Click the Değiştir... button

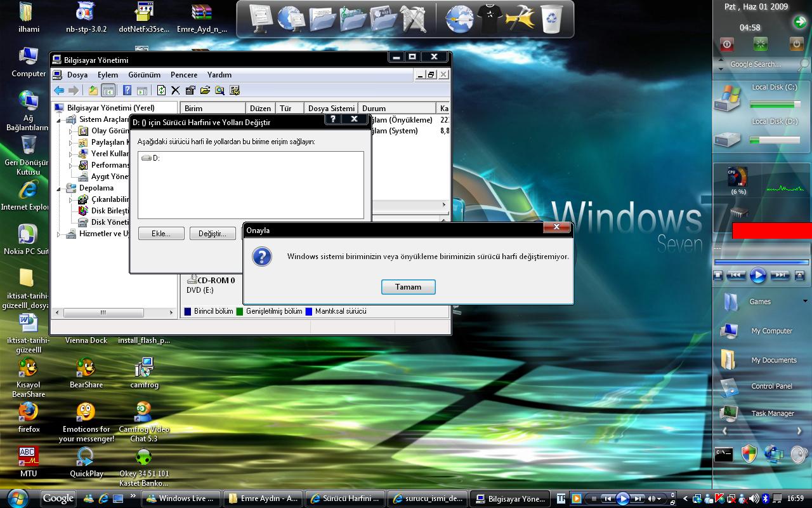coord(213,234)
